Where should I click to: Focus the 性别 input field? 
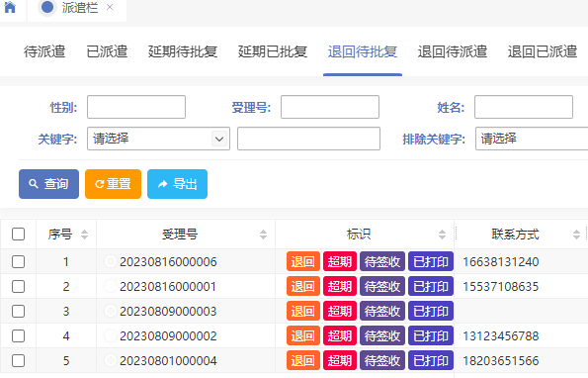tap(136, 107)
